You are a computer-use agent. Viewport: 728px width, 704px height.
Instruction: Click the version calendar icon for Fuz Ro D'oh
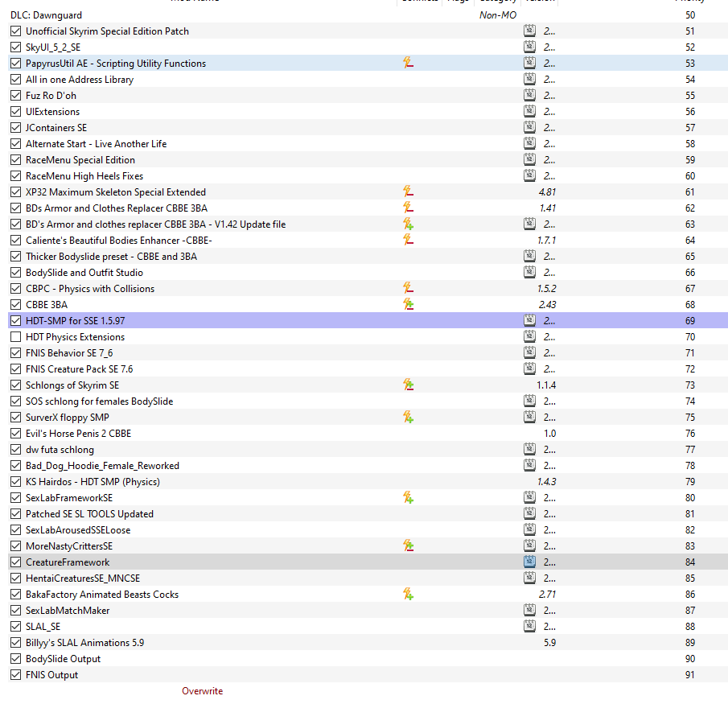pos(529,95)
